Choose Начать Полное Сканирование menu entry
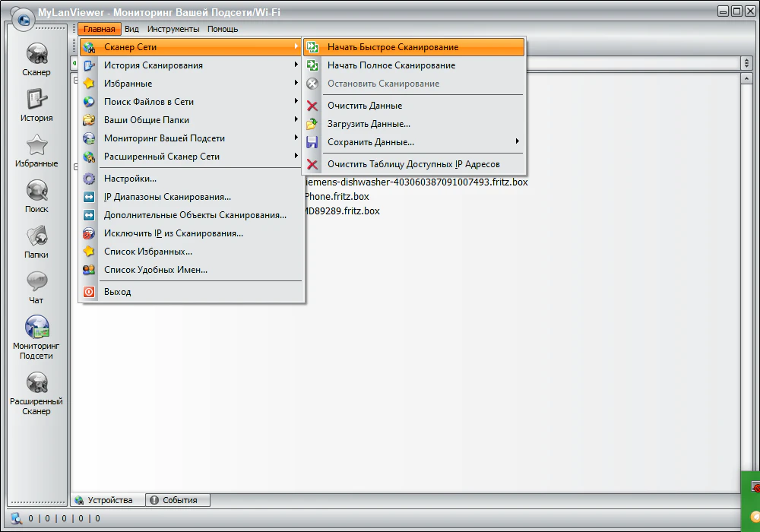760x532 pixels. pos(391,65)
